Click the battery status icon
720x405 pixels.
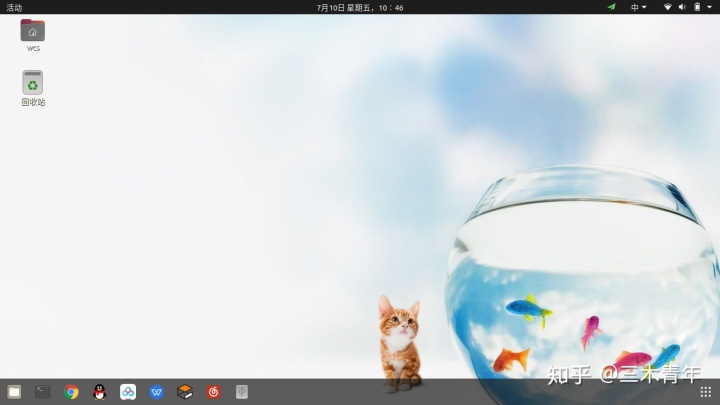click(697, 7)
